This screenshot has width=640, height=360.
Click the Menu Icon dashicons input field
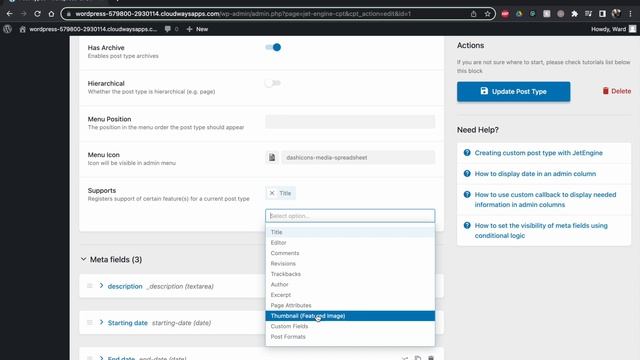[358, 158]
